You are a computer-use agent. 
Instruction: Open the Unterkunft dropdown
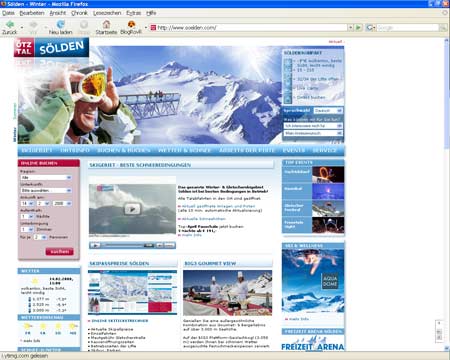tap(46, 190)
